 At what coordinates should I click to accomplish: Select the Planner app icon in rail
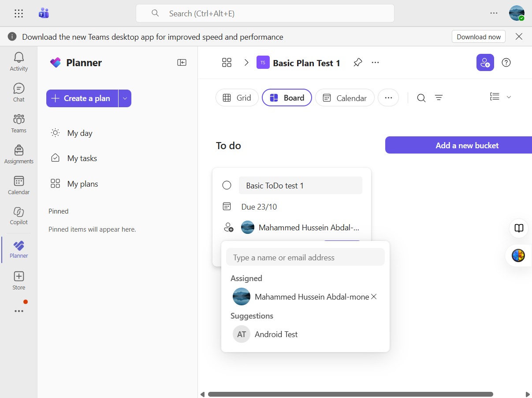19,249
